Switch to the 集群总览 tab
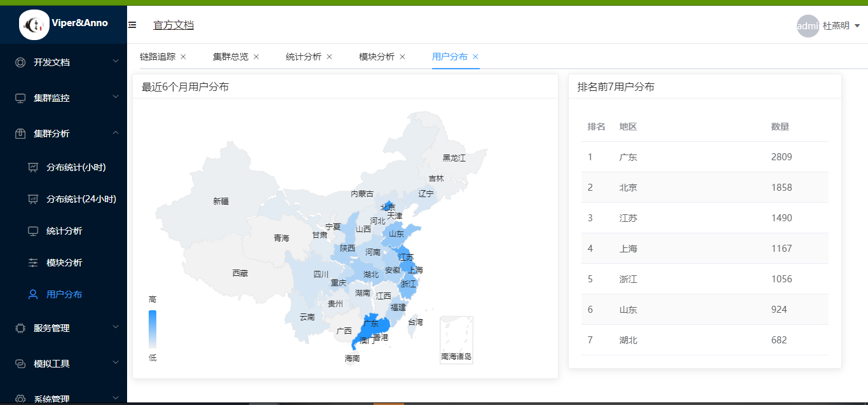868x405 pixels. [231, 57]
